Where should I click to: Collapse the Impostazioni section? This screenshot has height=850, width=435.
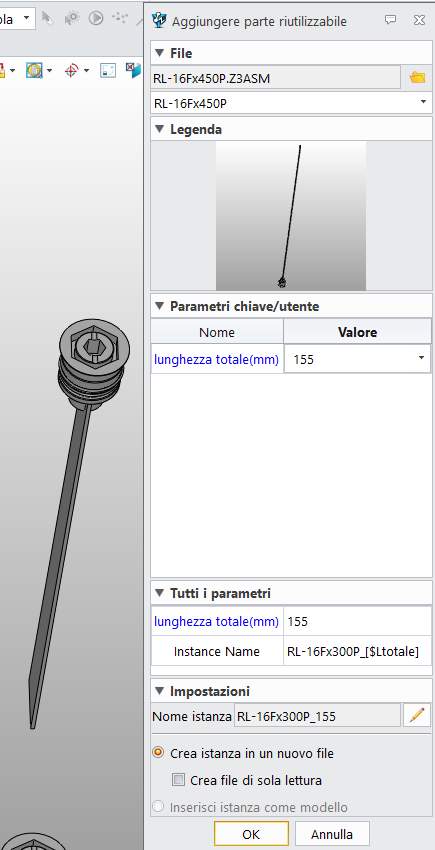pos(159,691)
